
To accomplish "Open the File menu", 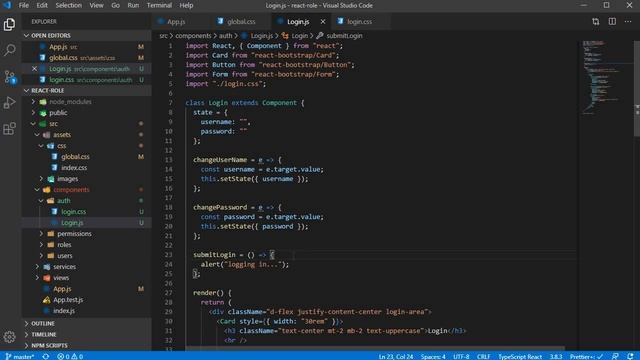I will (x=24, y=5).
